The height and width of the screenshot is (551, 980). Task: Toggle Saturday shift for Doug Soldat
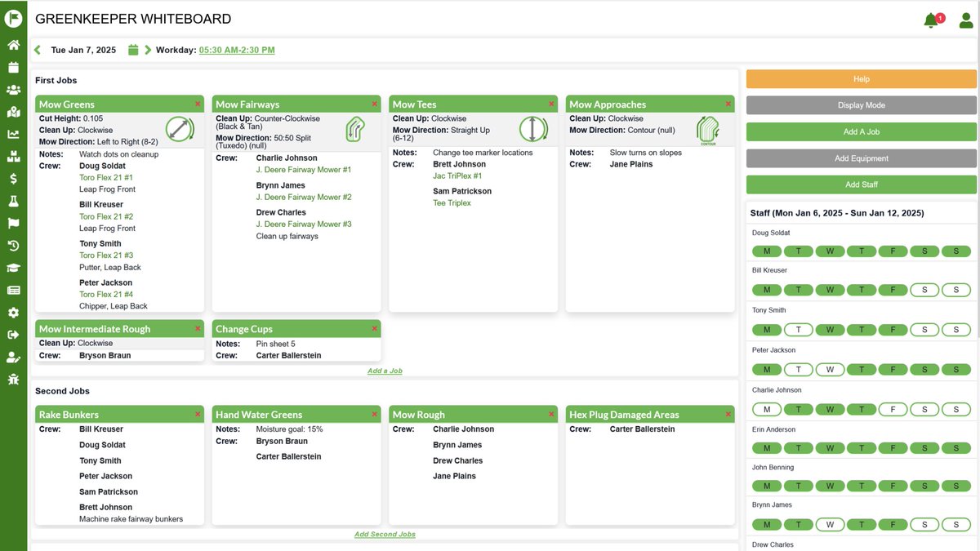coord(924,251)
